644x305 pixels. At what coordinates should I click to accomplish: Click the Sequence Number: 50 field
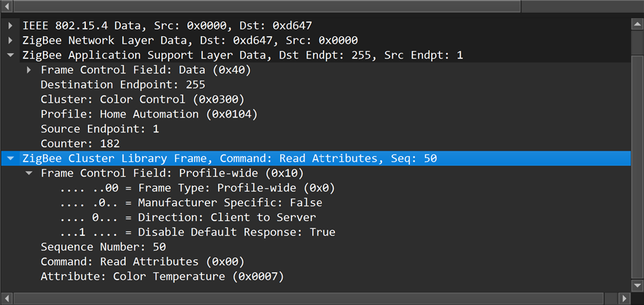[103, 247]
